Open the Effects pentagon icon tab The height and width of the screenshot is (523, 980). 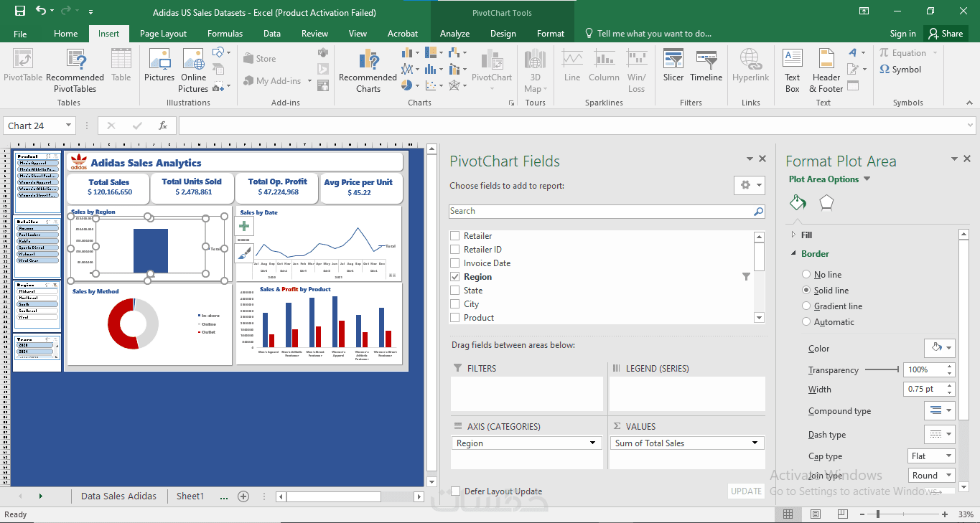pos(826,203)
